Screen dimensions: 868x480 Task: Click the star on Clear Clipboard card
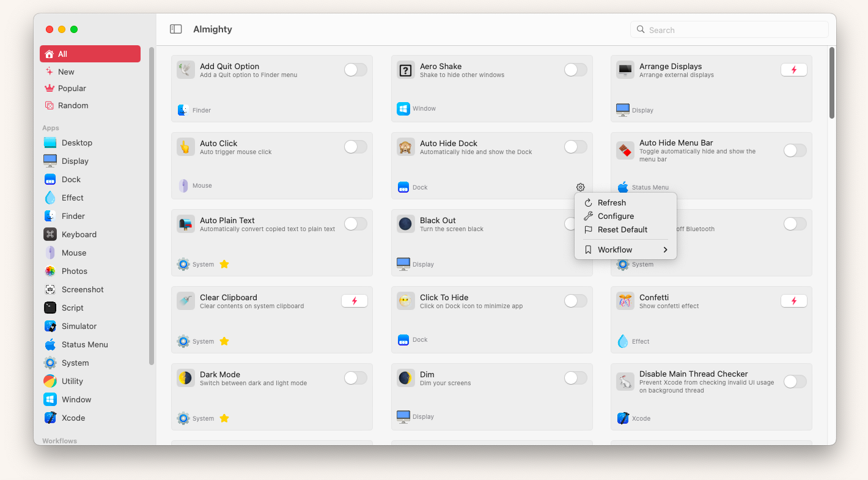pos(224,341)
